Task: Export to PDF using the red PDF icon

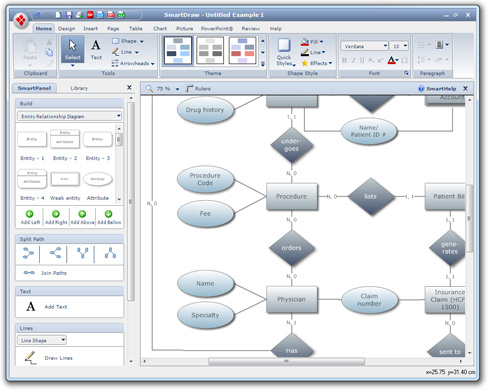Action: click(90, 15)
